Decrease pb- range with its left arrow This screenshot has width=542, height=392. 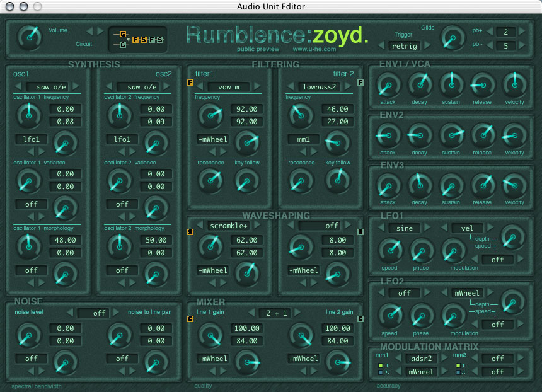point(490,45)
